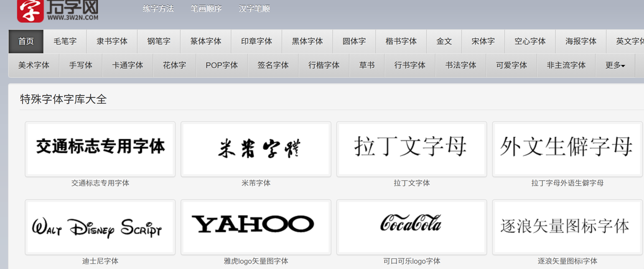The height and width of the screenshot is (269, 644).
Task: Open the Walt Disney Script font thumbnail
Action: (100, 227)
